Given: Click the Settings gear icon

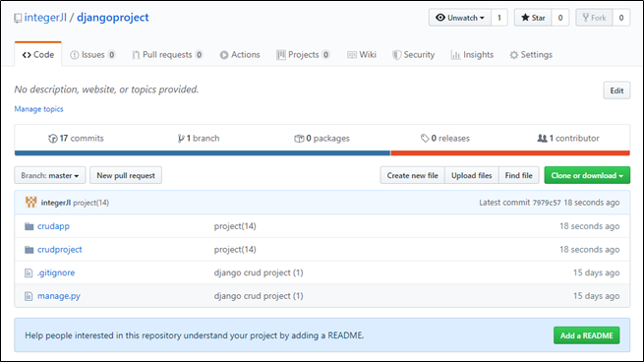Looking at the screenshot, I should pyautogui.click(x=514, y=55).
